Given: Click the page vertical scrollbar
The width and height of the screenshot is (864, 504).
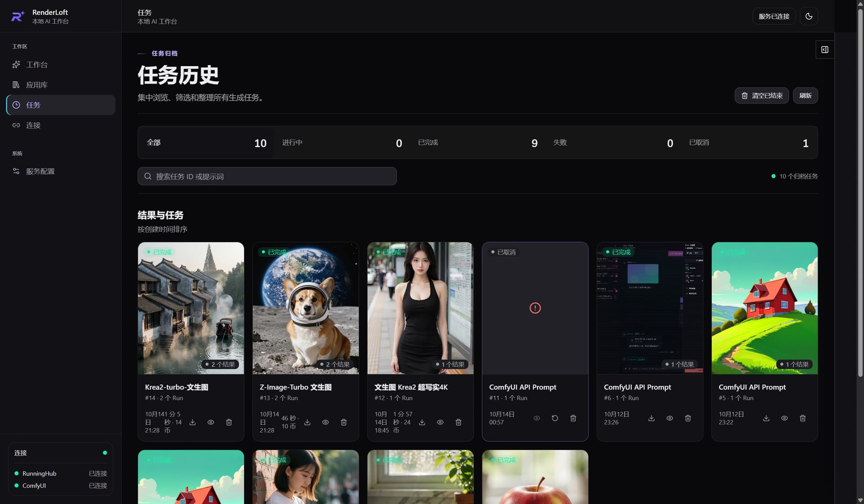Looking at the screenshot, I should coord(860,193).
